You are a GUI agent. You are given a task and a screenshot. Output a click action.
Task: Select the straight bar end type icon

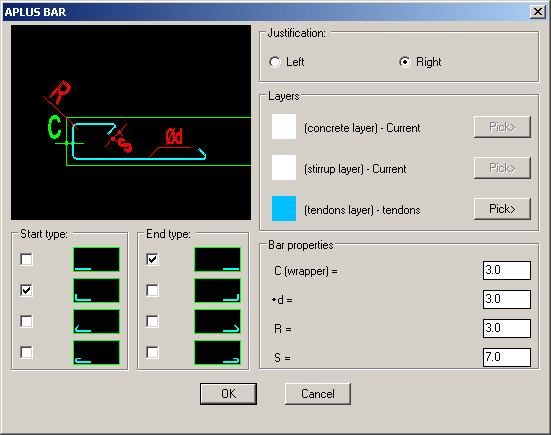(x=217, y=259)
